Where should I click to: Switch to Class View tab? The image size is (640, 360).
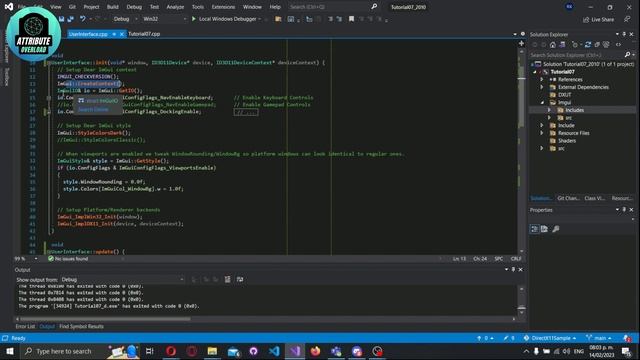(595, 198)
